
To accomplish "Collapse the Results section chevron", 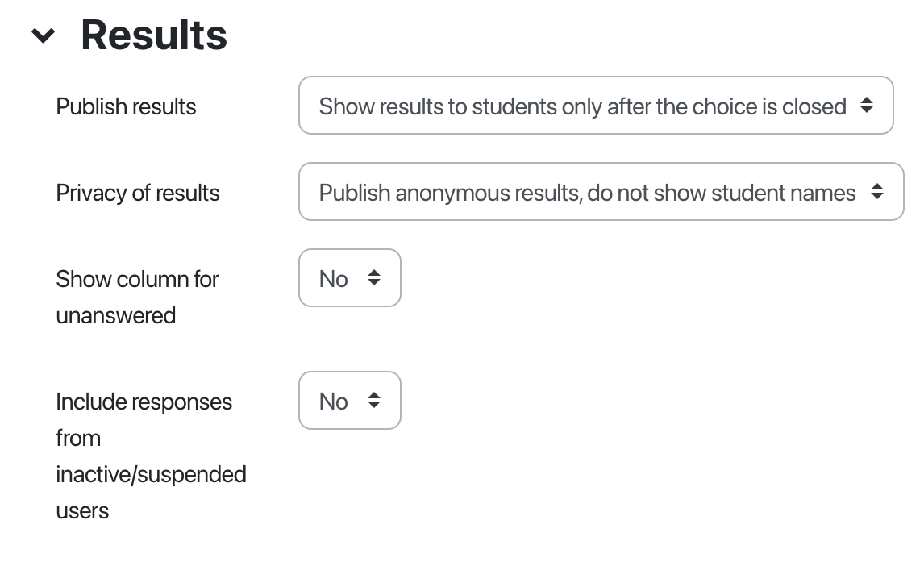I will click(43, 35).
